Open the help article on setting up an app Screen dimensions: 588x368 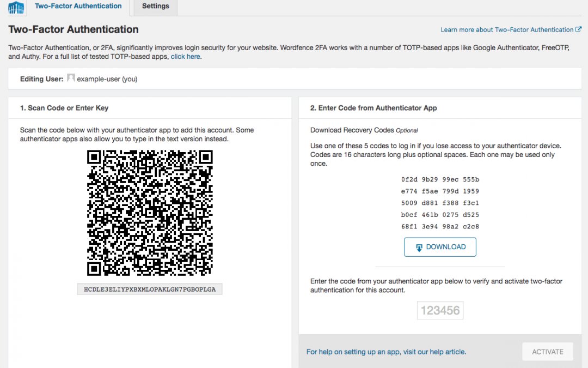(386, 352)
